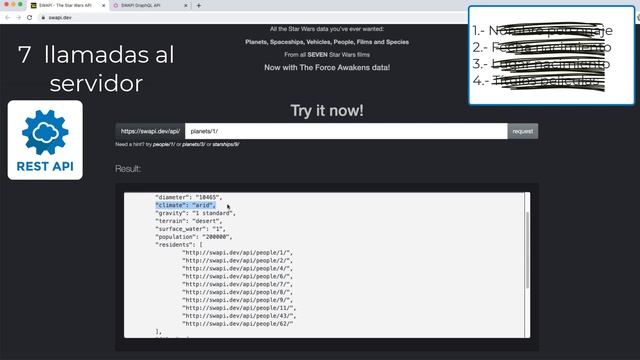640x360 pixels.
Task: Click the people/7/ resident URL
Action: click(237, 284)
